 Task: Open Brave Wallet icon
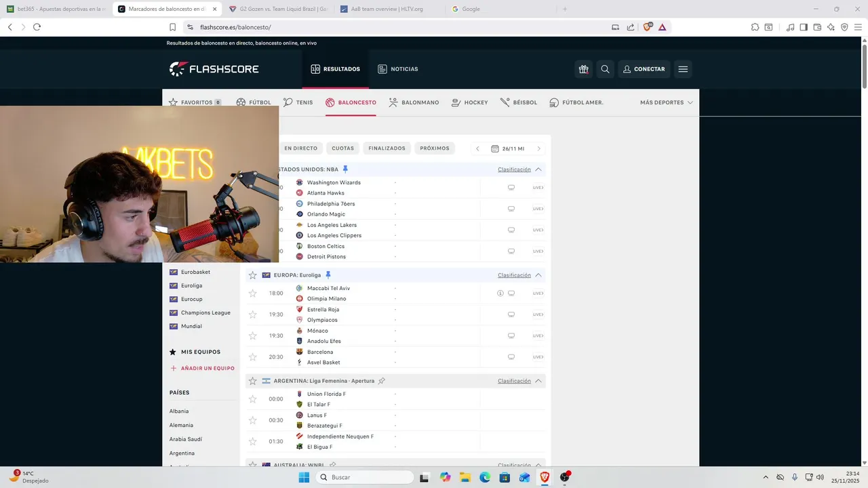pyautogui.click(x=817, y=27)
